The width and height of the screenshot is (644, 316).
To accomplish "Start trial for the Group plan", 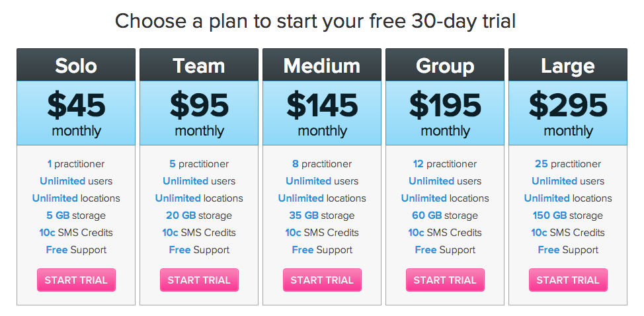I will [445, 280].
